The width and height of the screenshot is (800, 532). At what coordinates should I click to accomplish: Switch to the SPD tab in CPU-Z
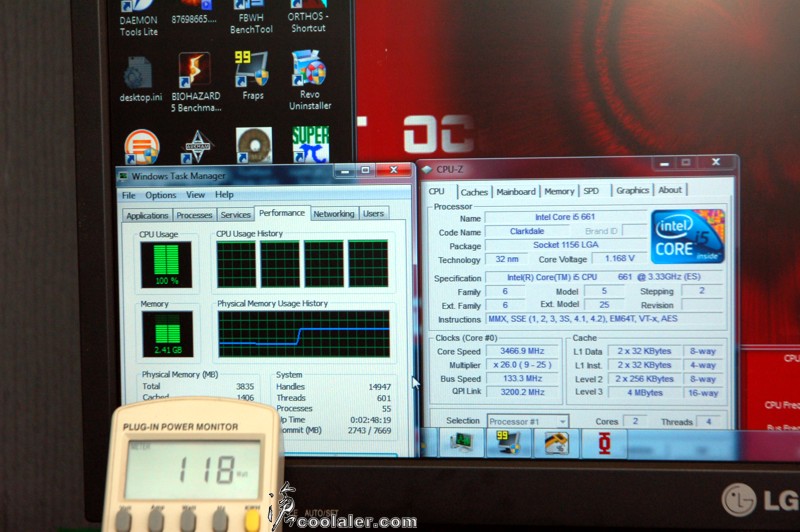coord(591,191)
